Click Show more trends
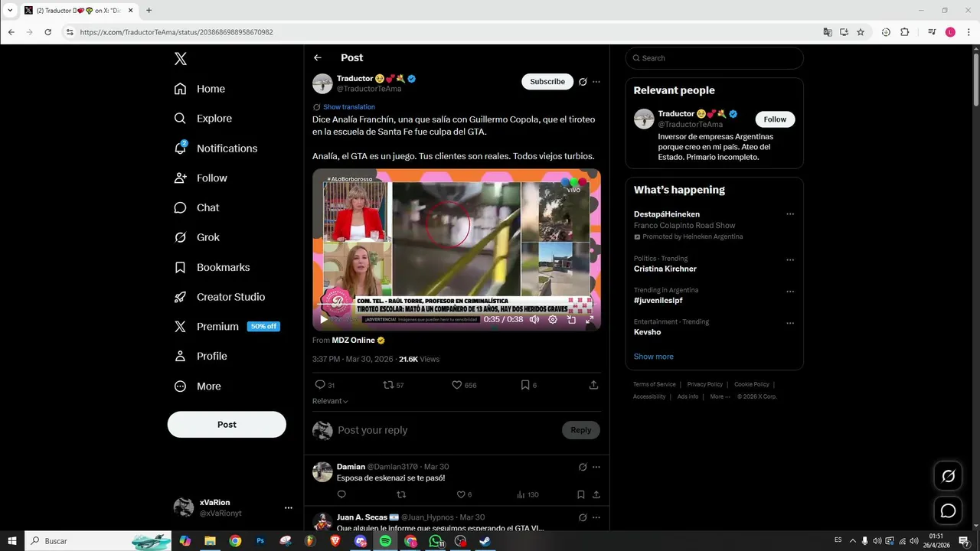980x551 pixels. click(654, 357)
